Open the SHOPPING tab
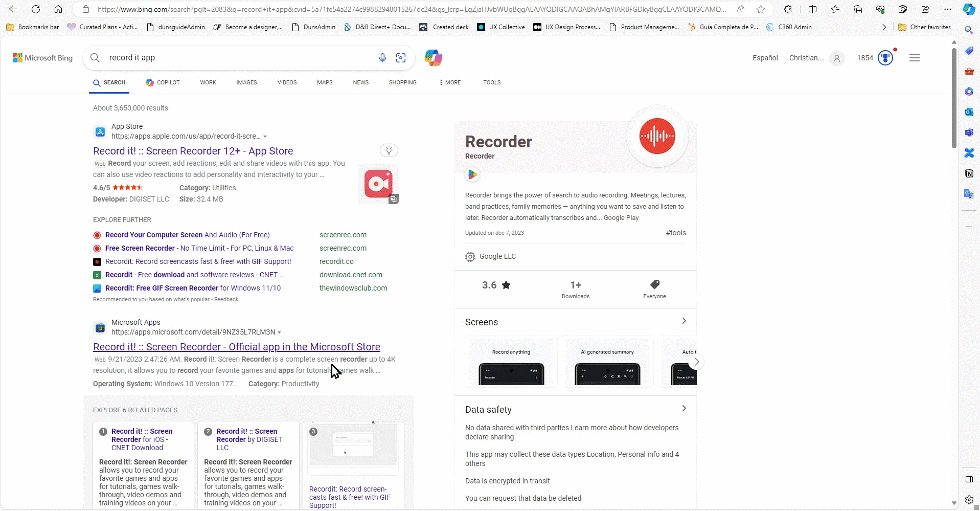This screenshot has height=511, width=980. click(402, 82)
